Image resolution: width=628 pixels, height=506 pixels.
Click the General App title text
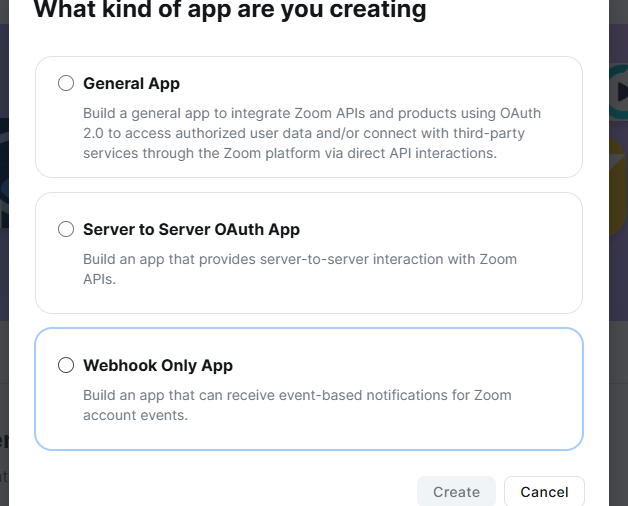click(x=131, y=83)
